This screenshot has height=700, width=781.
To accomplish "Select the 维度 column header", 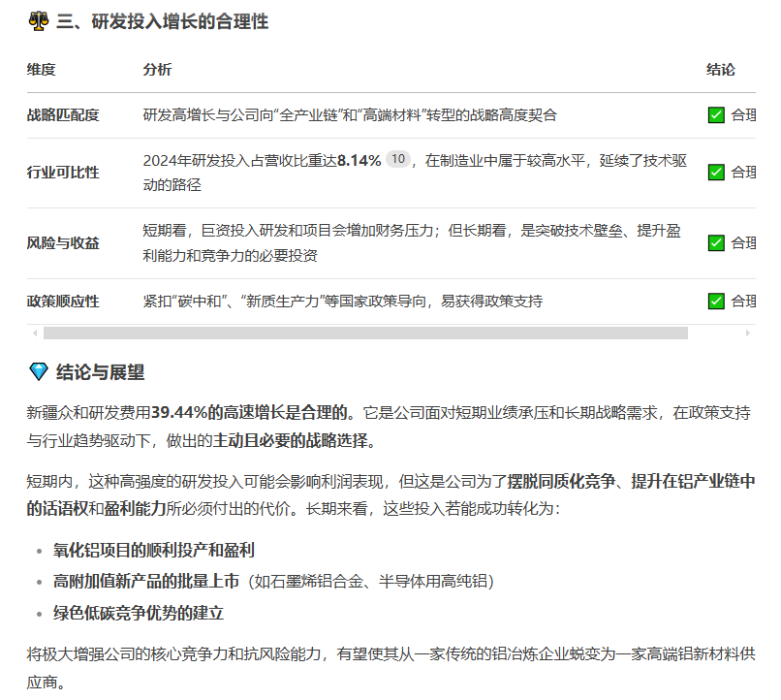I will coord(42,69).
